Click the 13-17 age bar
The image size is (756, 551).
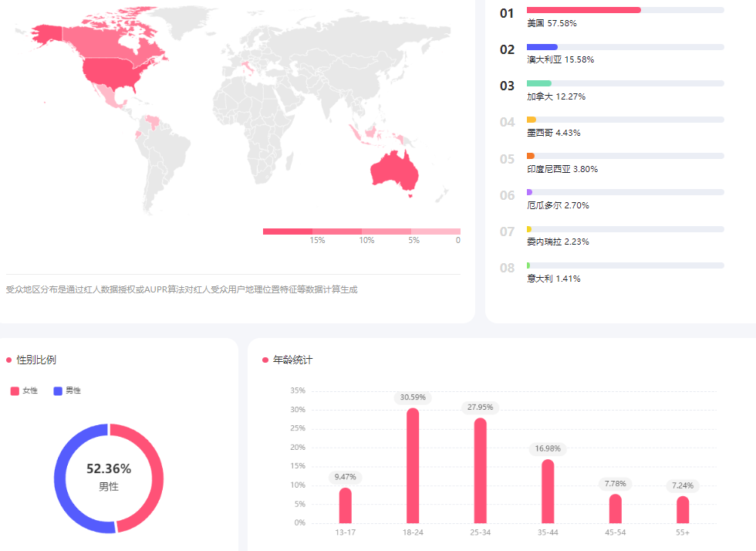click(x=346, y=505)
